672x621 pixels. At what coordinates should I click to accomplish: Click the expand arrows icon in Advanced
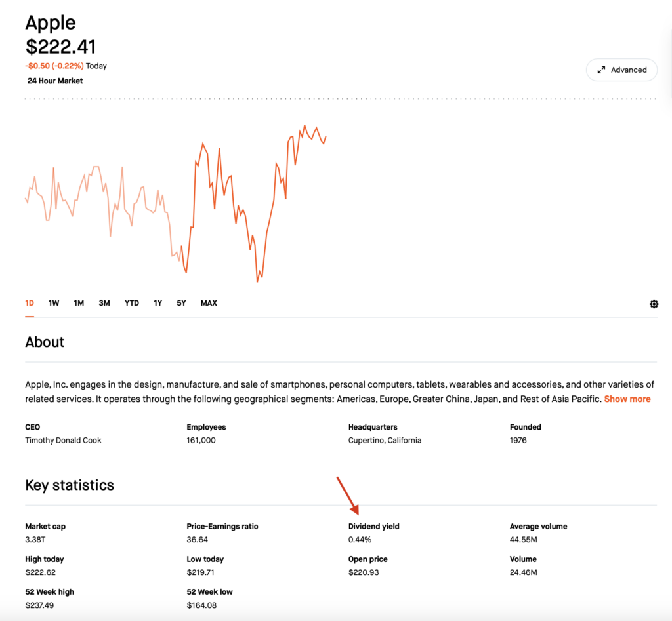click(601, 70)
